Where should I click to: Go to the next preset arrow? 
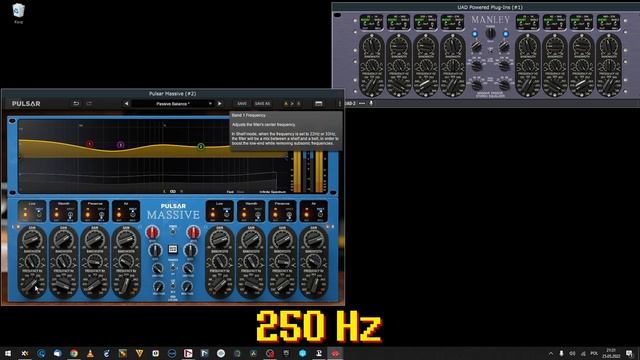tap(220, 104)
